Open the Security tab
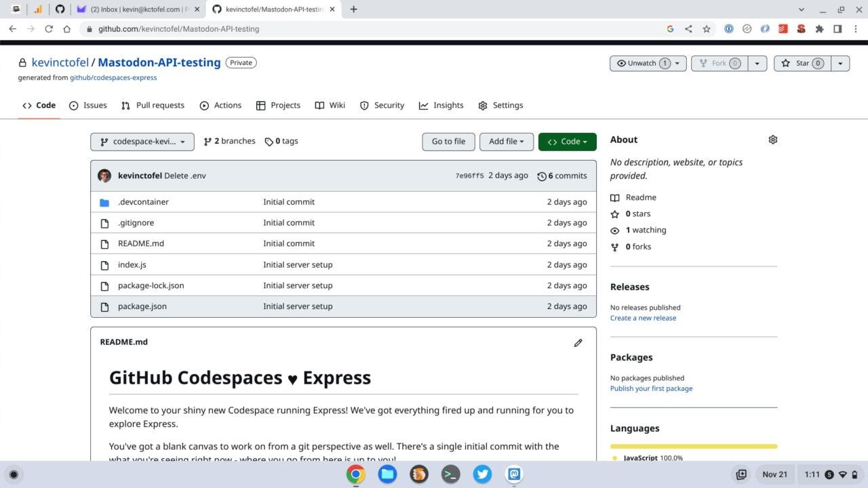 pos(382,105)
